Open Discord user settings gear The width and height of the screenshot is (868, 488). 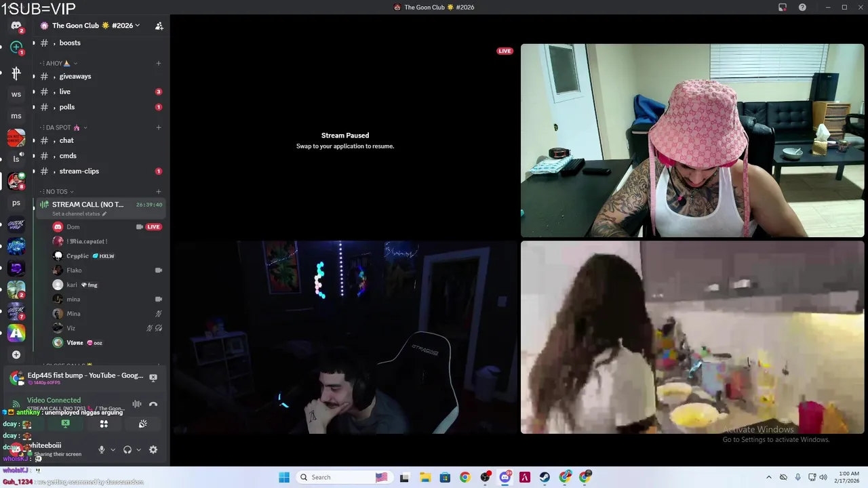[153, 449]
